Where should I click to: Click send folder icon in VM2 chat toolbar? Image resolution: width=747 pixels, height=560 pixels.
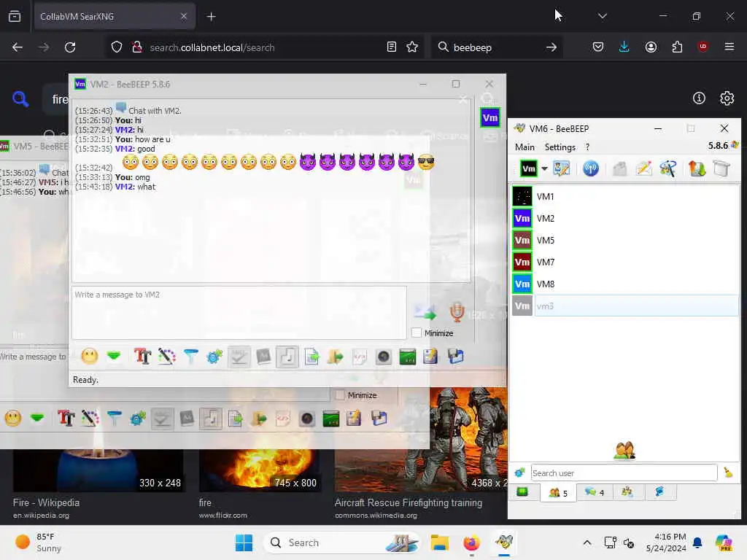[x=336, y=356]
